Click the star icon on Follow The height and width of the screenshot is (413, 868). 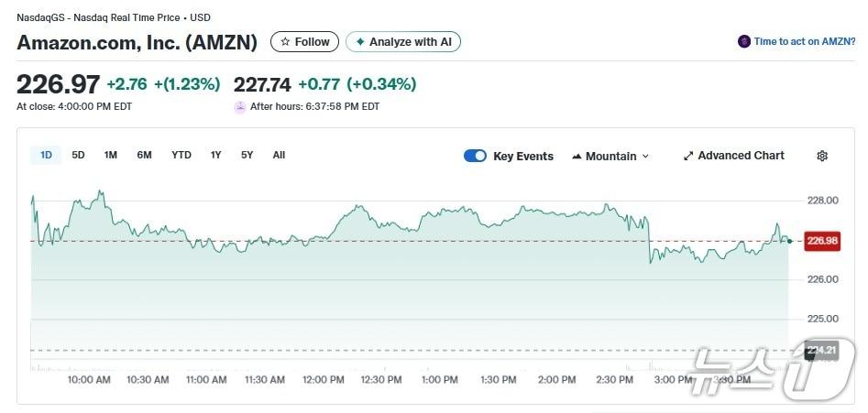pos(285,42)
